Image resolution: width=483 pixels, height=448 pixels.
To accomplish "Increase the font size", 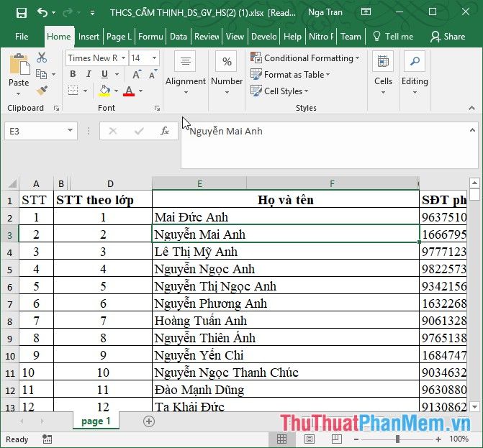I will 137,74.
